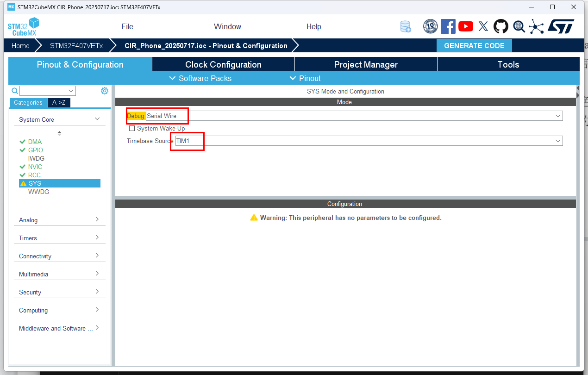Click the sort arrows above DMA list
The image size is (588, 375).
[x=59, y=133]
